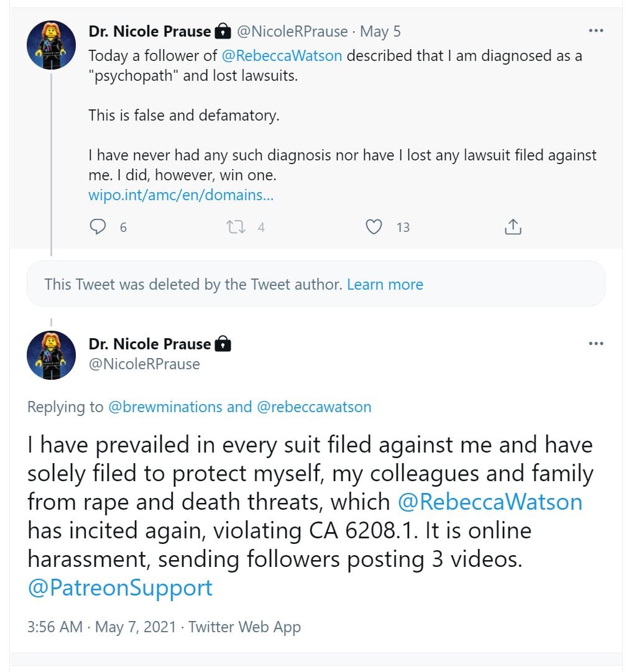Click the @PatreonSupport mention

click(x=120, y=587)
